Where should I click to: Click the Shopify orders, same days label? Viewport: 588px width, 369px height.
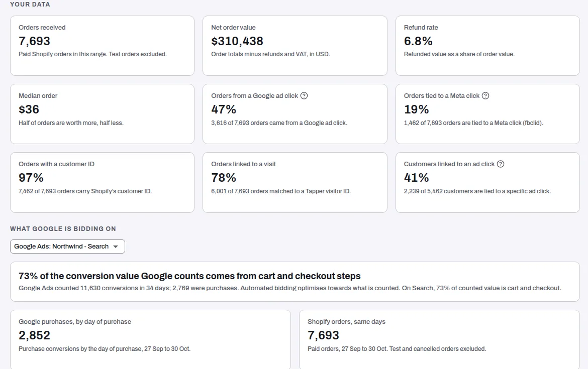(346, 321)
